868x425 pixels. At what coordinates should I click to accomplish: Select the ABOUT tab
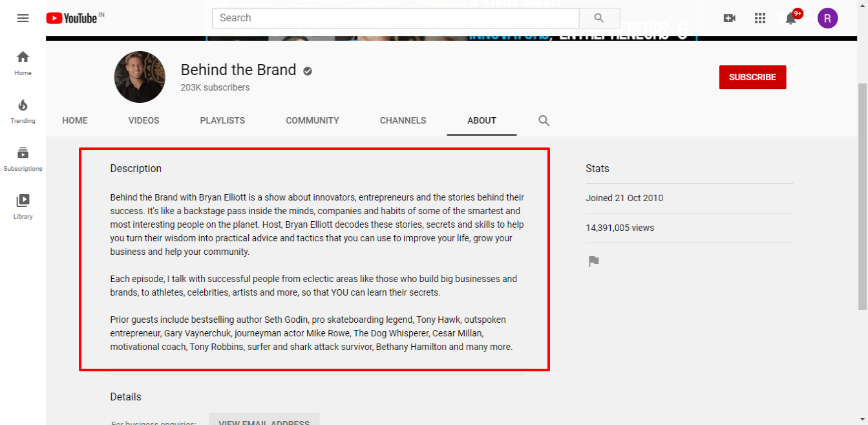click(482, 120)
